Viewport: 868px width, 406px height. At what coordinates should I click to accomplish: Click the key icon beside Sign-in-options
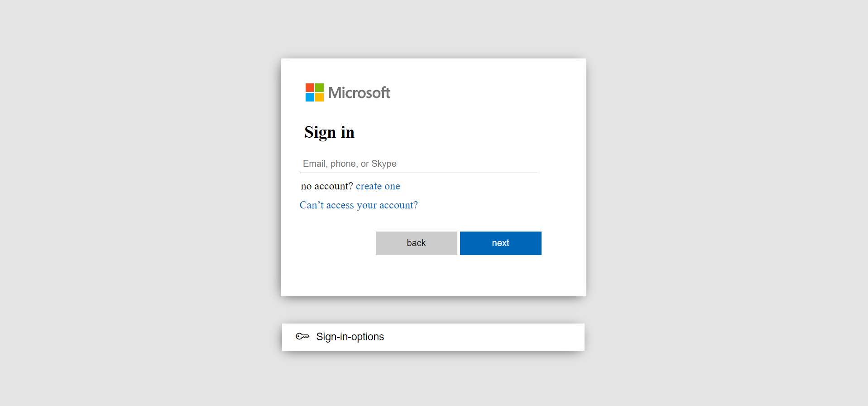pos(302,336)
